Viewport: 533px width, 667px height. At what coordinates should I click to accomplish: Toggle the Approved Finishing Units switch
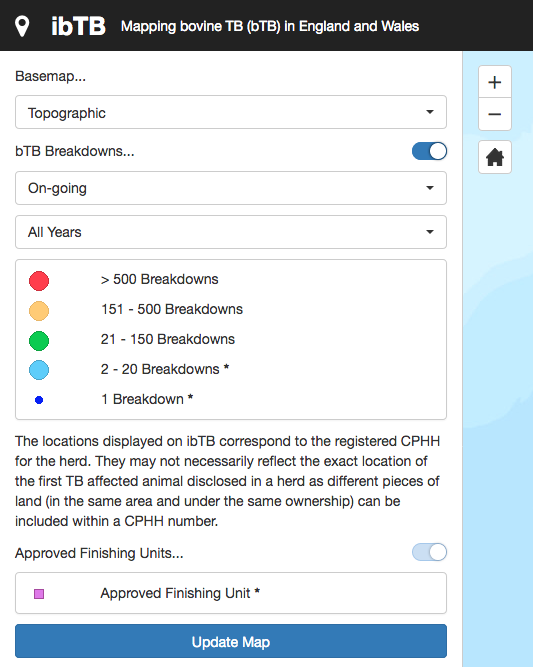click(x=429, y=552)
